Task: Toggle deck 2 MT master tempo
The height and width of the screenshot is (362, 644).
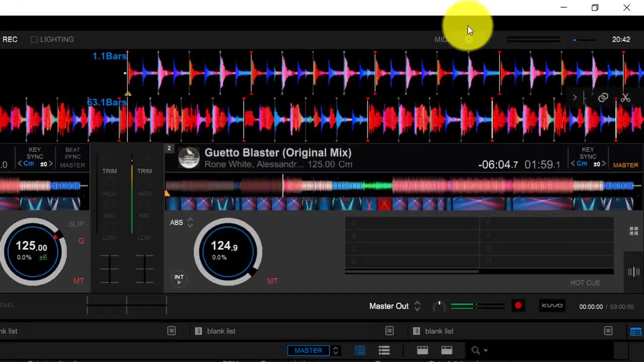Action: 272,281
